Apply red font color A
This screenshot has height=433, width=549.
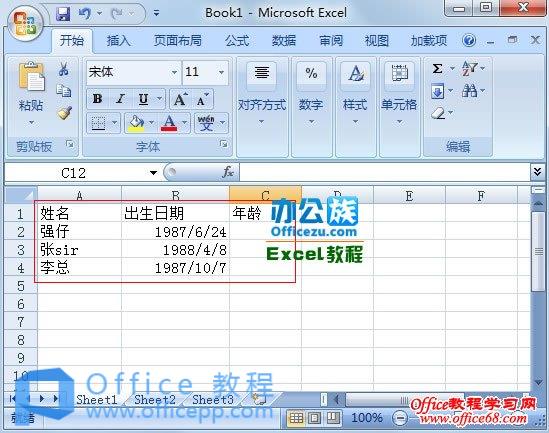point(169,123)
